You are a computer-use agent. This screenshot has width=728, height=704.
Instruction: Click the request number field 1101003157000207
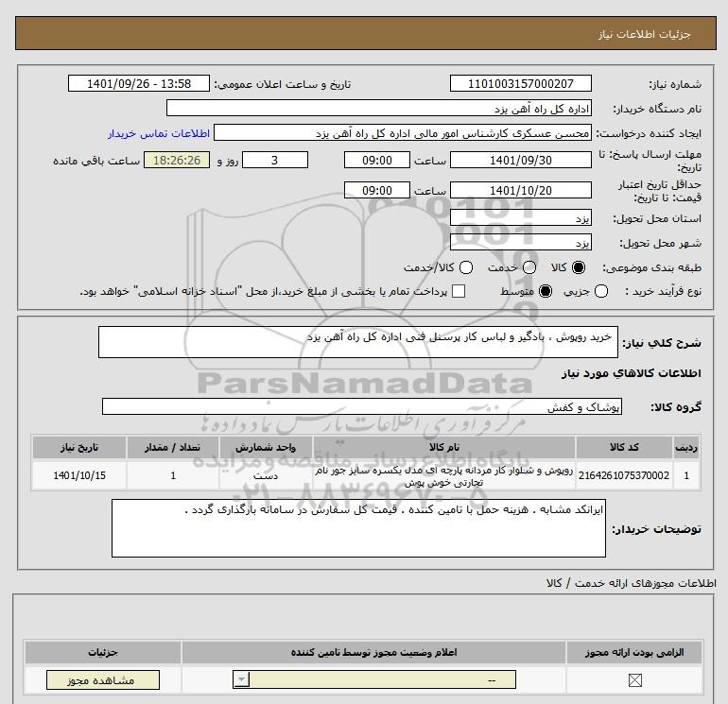tap(520, 83)
